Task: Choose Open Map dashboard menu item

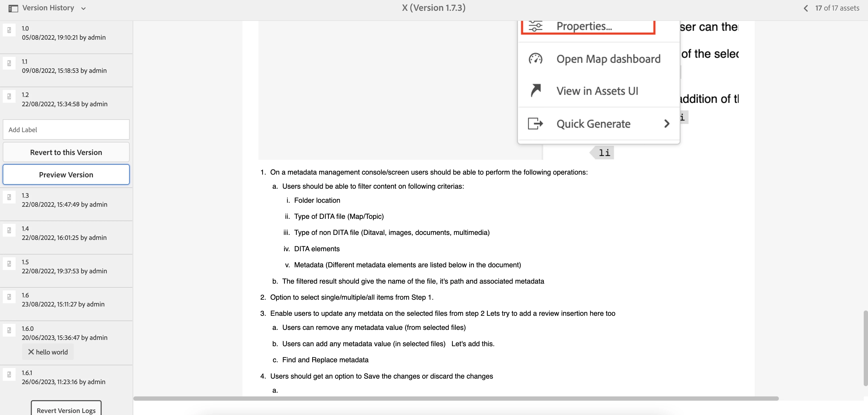Action: click(x=608, y=59)
